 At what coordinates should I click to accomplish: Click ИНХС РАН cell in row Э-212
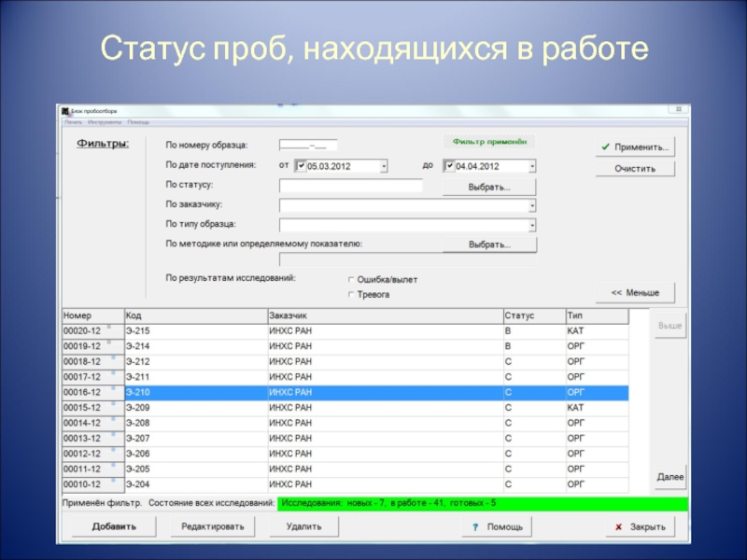386,361
